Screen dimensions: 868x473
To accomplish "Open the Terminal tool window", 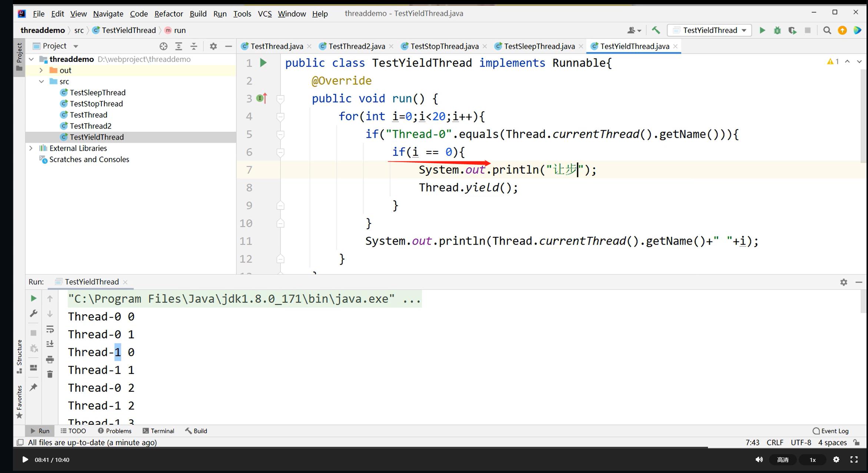I will point(159,431).
